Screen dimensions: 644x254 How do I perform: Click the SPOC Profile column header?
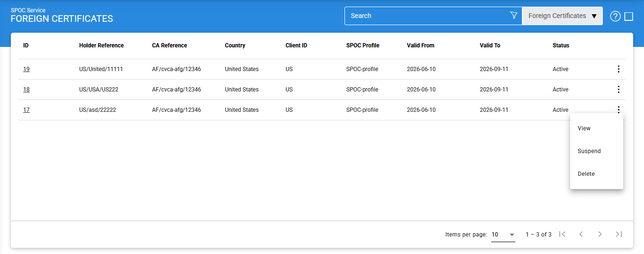pos(363,45)
